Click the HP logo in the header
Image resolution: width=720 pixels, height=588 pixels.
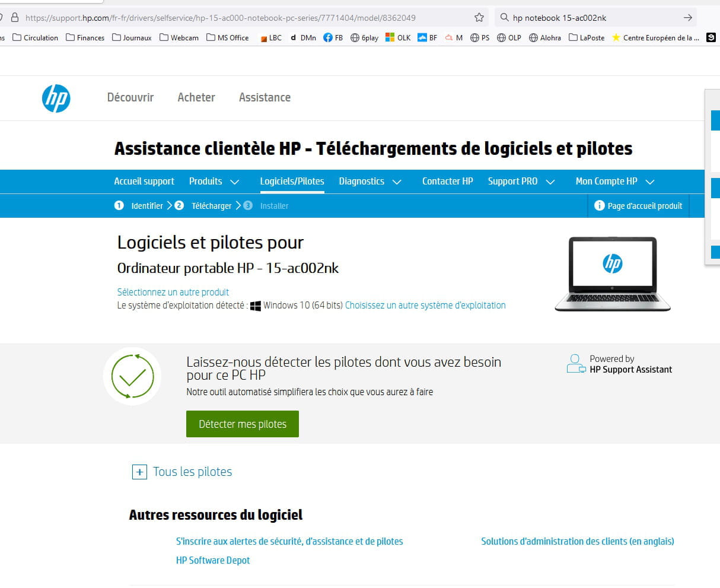tap(56, 98)
